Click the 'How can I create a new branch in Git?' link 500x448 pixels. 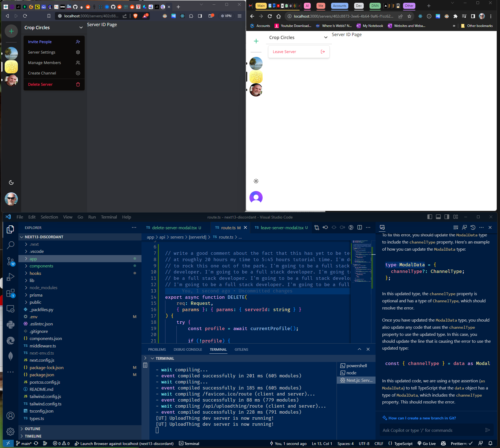[422, 418]
